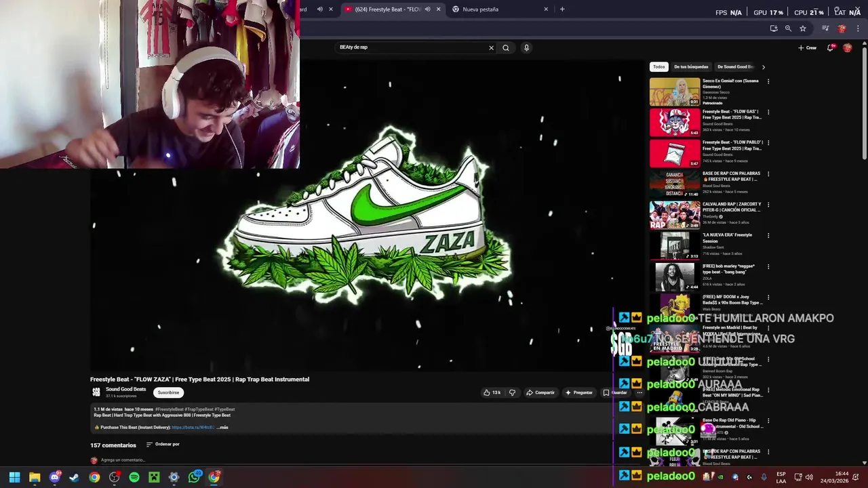The image size is (868, 488).
Task: Save video with Guardar button
Action: (615, 392)
